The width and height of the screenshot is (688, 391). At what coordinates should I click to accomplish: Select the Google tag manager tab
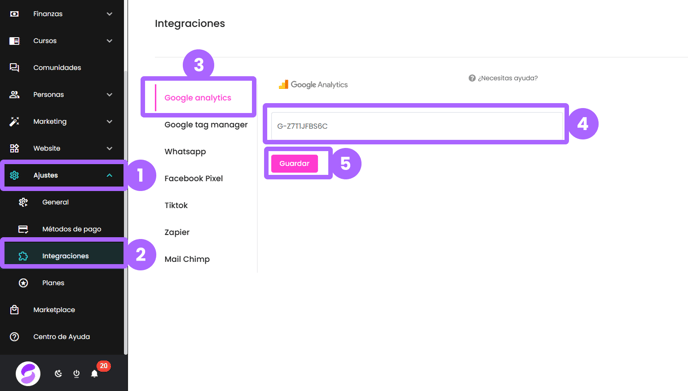[206, 125]
